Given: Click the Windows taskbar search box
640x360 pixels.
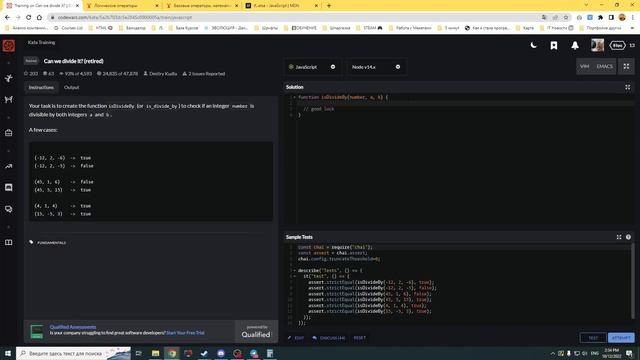Looking at the screenshot, I should 73,353.
